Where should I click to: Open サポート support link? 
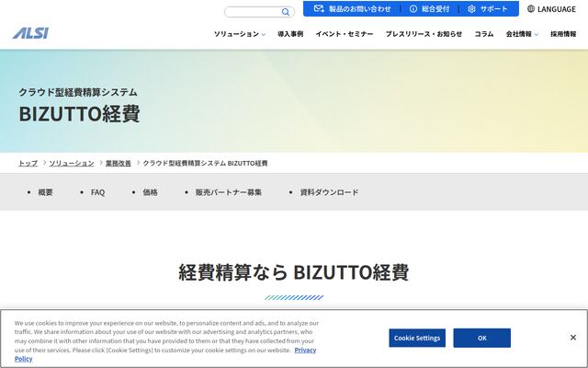point(488,8)
